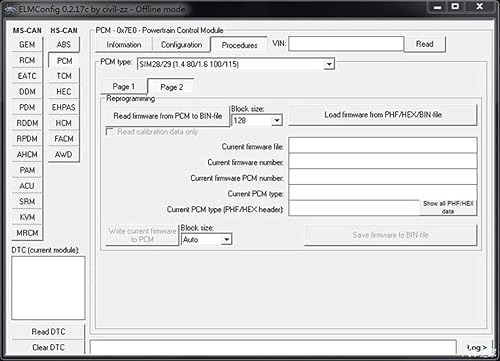
Task: Click Show all PHF/HEX data button
Action: (448, 207)
